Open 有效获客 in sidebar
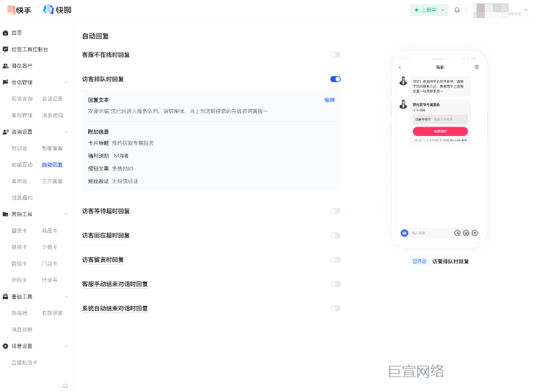The width and height of the screenshot is (536, 392). click(53, 313)
